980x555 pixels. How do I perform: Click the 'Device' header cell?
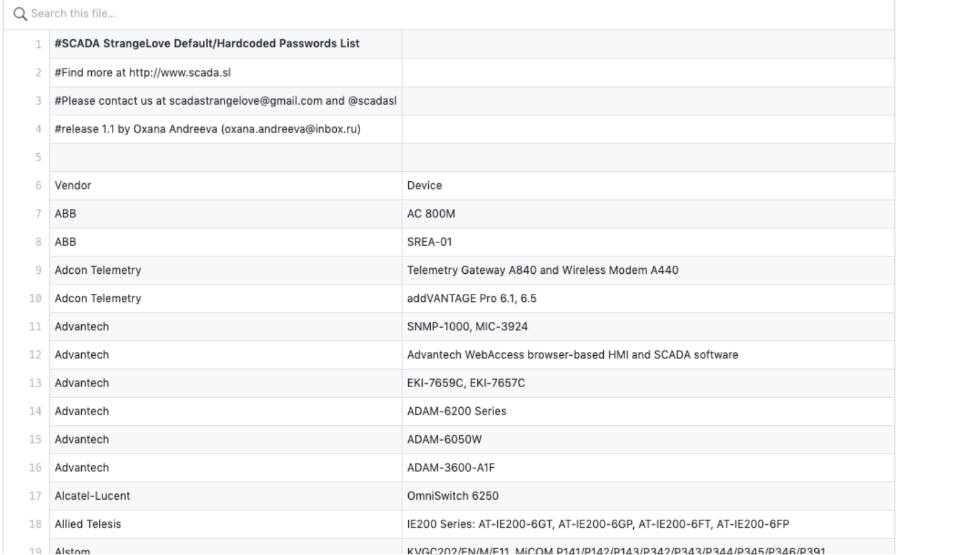click(648, 185)
